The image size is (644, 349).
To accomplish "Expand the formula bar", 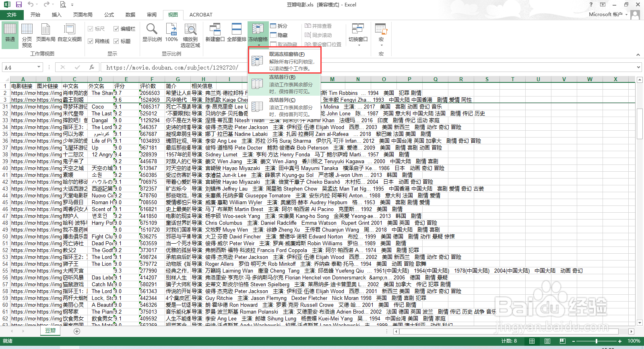I will pos(639,68).
